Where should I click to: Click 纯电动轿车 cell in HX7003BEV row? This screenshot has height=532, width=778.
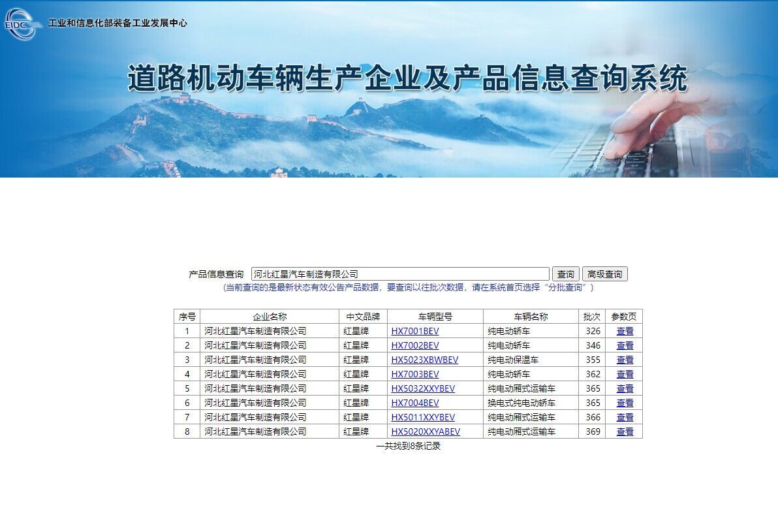point(531,374)
